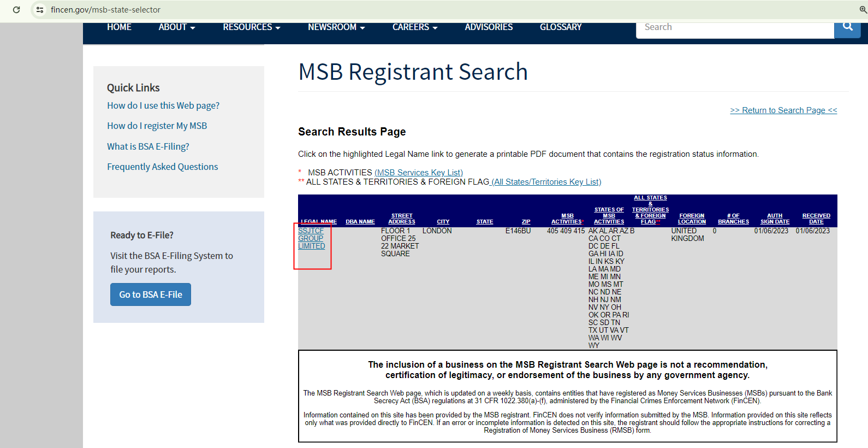Click the STATE column header
Screen dimensions: 868x448
(x=485, y=222)
